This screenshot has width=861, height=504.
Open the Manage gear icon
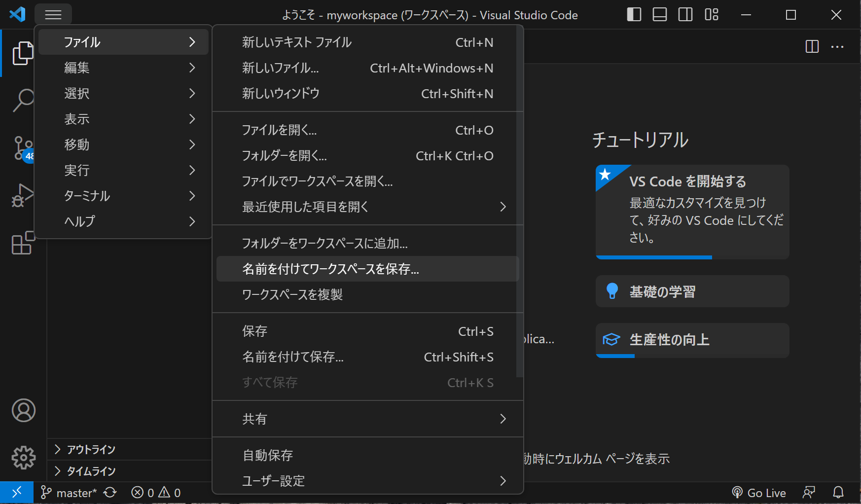[24, 458]
